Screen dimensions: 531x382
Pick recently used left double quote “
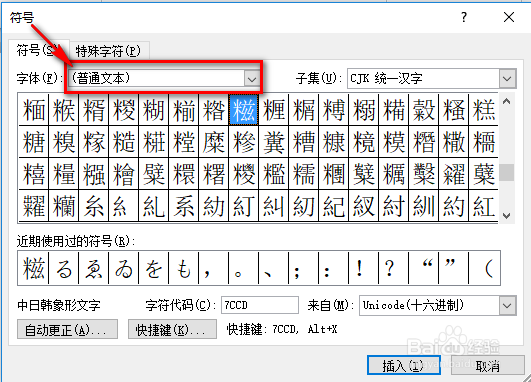[424, 268]
